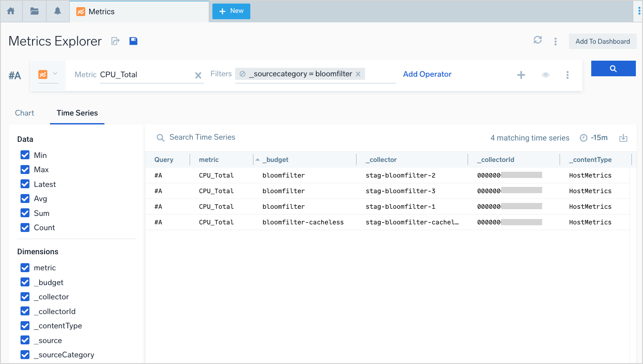Screen dimensions: 643x364
Task: Refresh the metrics with the reload icon
Action: [x=538, y=40]
